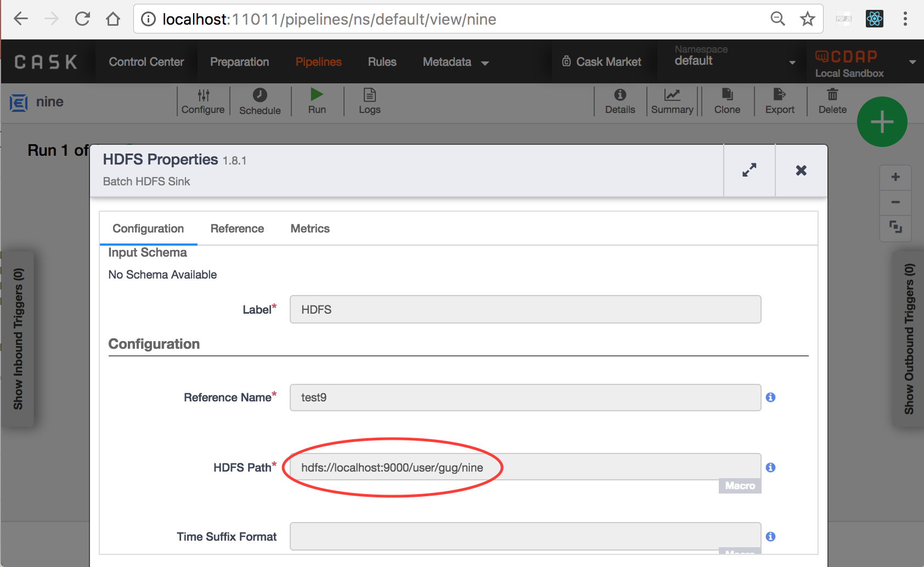Screen dimensions: 924x567
Task: Open Cask Market
Action: (x=602, y=62)
